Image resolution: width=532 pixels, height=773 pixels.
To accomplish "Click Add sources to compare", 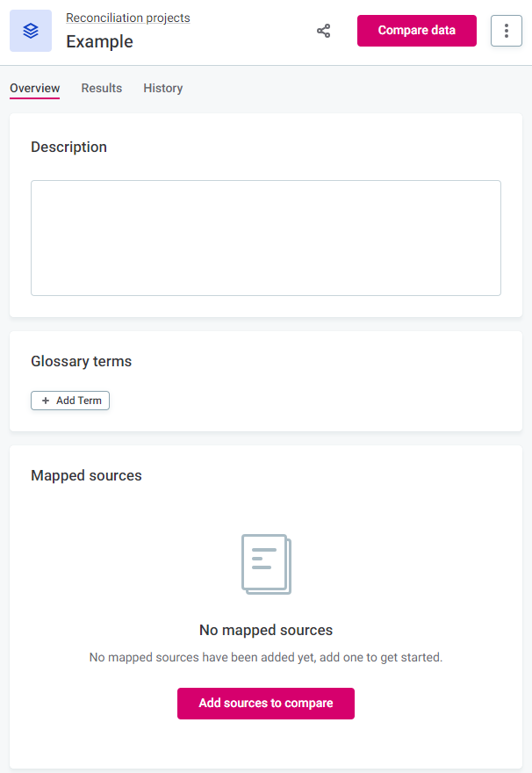I will point(266,704).
